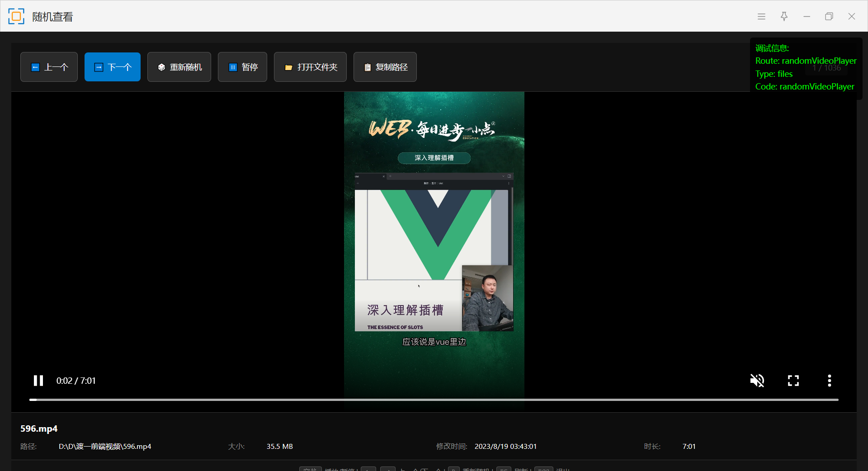Minimize the 随机查看 window
868x471 pixels.
tap(807, 16)
